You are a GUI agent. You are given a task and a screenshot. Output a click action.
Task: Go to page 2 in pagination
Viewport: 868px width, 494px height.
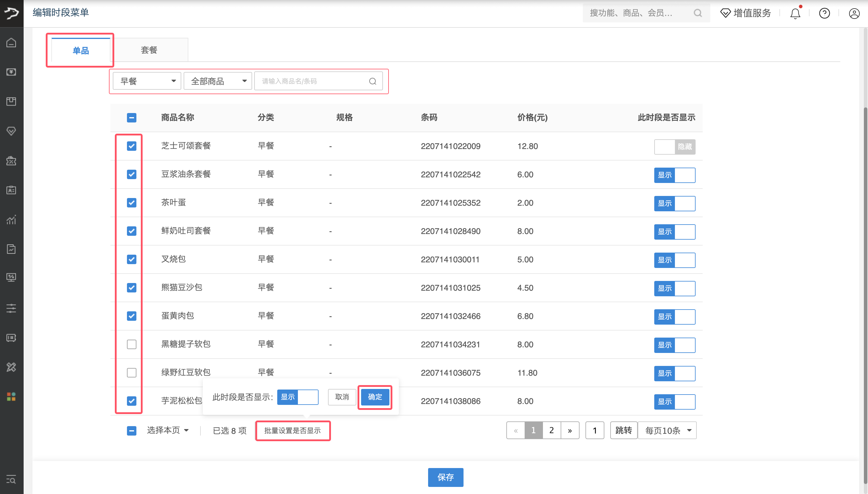[552, 431]
